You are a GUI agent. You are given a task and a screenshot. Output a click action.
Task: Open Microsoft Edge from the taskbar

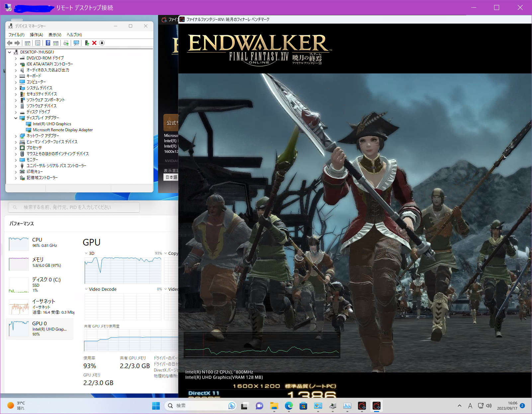[x=289, y=406]
